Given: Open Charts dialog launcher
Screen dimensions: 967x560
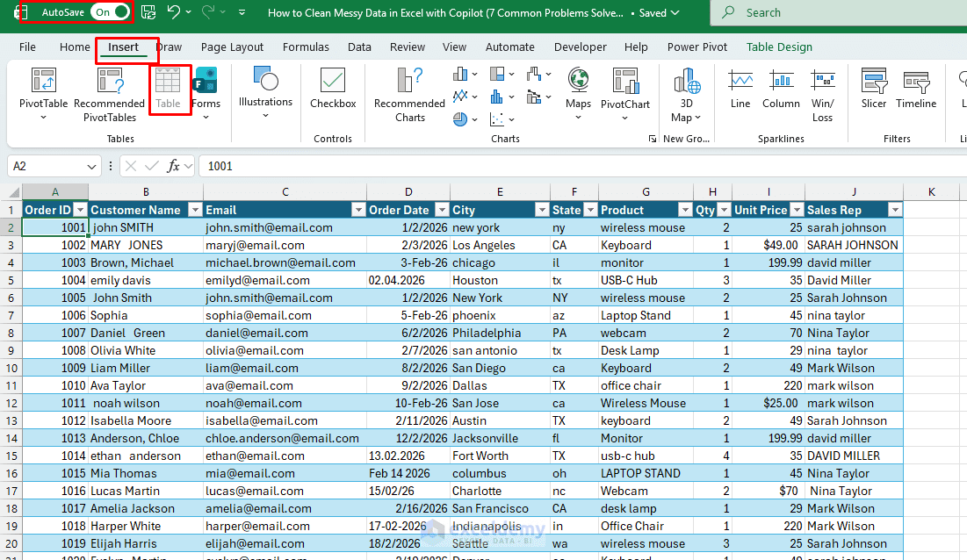Looking at the screenshot, I should pyautogui.click(x=652, y=140).
